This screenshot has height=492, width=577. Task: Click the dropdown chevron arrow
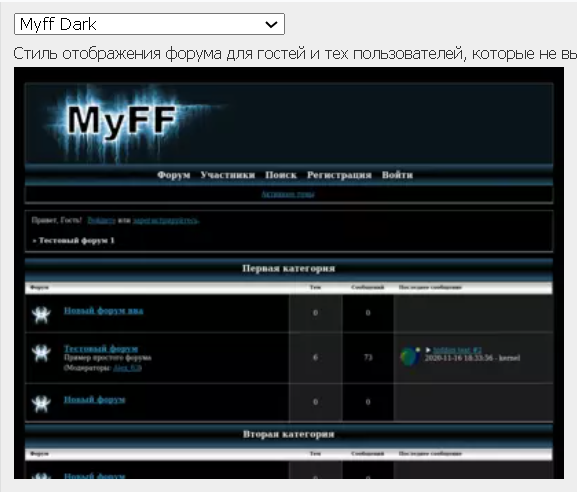coord(271,25)
